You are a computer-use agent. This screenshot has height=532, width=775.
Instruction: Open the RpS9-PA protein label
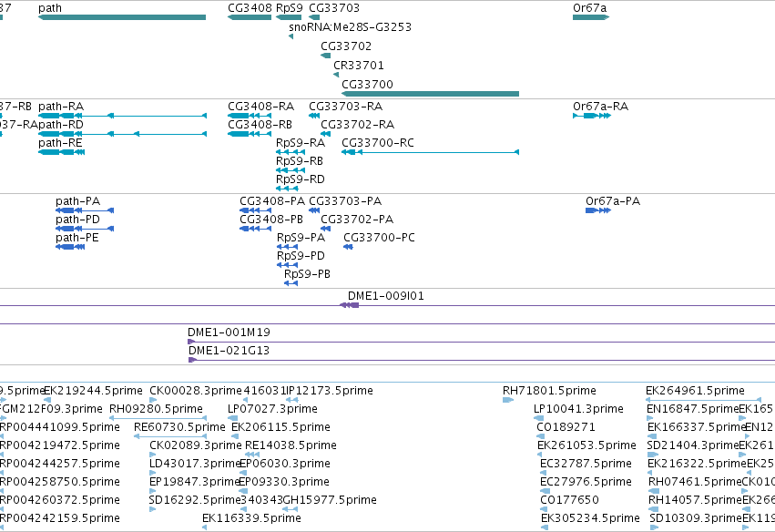[301, 238]
